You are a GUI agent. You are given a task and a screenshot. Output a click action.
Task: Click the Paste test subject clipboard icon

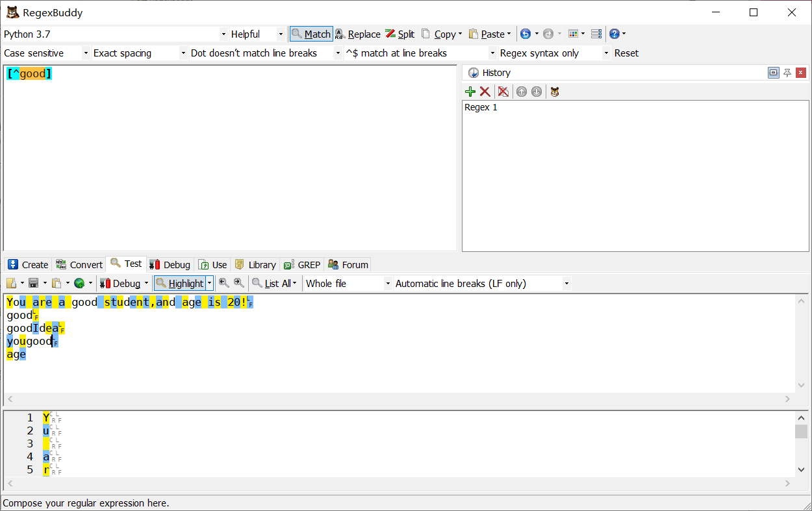pyautogui.click(x=57, y=283)
